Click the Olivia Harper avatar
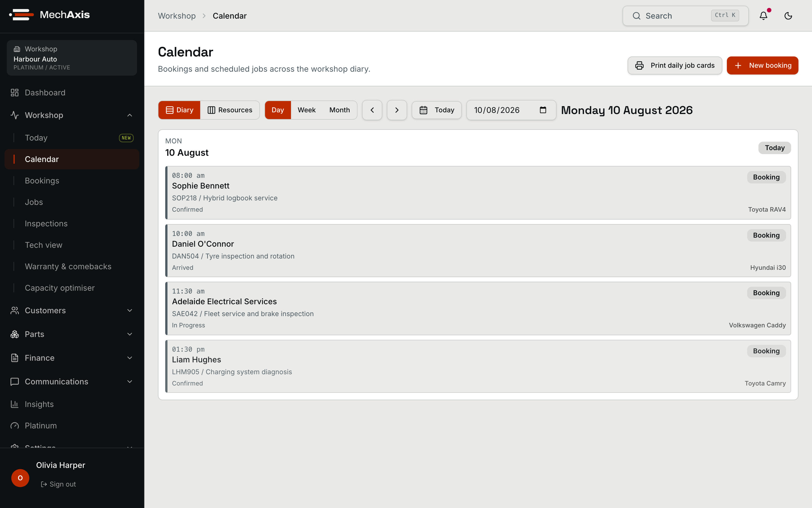812x508 pixels. (20, 478)
